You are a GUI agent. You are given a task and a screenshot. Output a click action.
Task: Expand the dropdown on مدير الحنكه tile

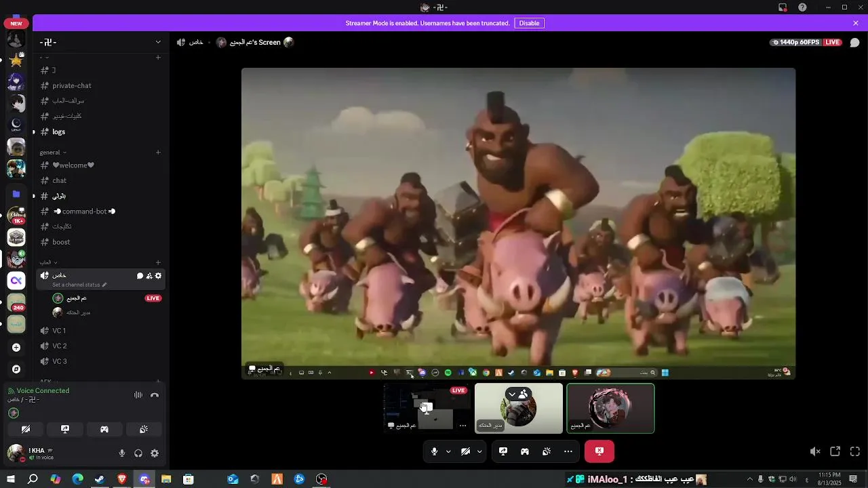(513, 394)
